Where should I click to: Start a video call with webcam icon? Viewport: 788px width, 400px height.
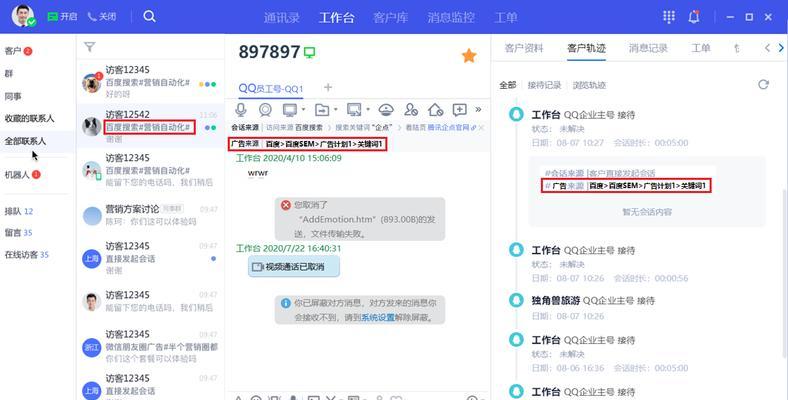[x=265, y=110]
